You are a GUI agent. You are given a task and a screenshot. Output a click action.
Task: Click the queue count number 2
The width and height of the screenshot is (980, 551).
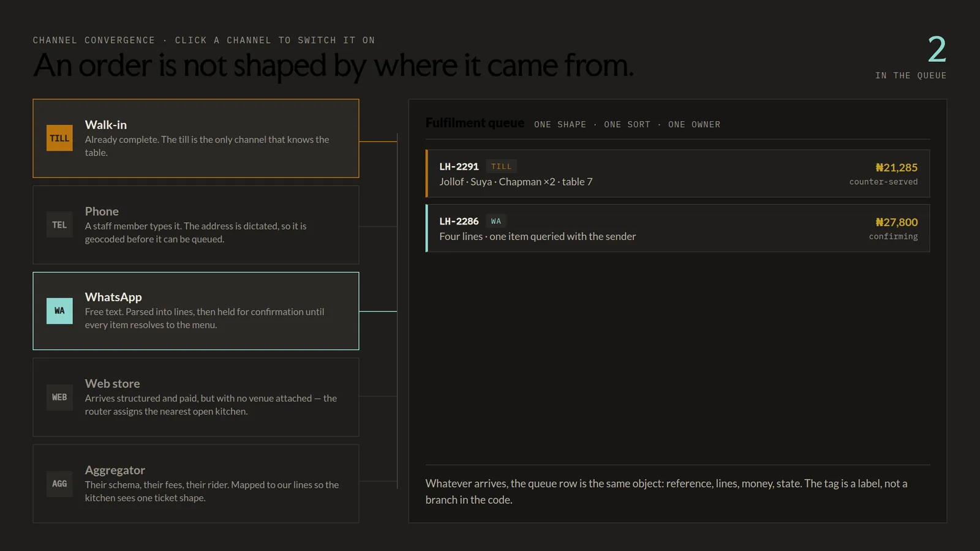tap(937, 50)
